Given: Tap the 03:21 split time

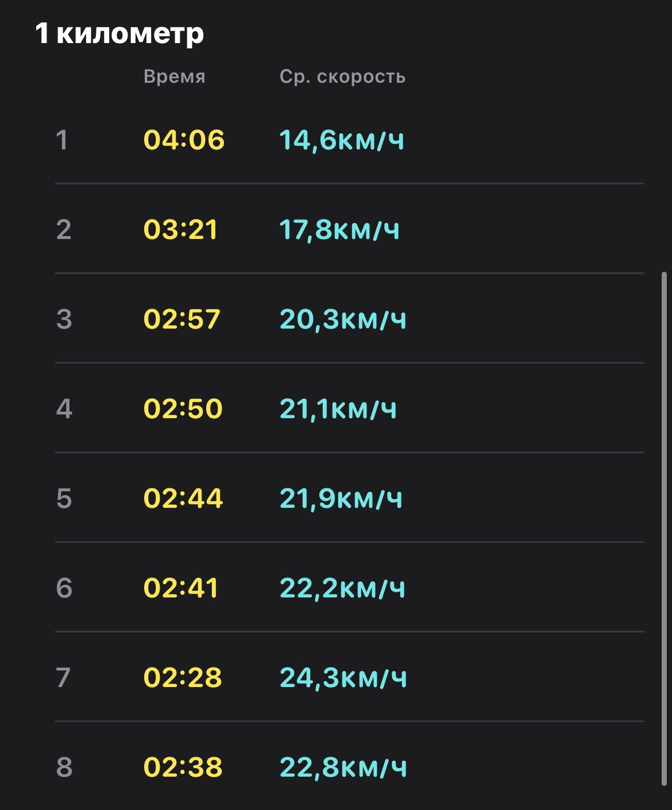Looking at the screenshot, I should tap(180, 230).
